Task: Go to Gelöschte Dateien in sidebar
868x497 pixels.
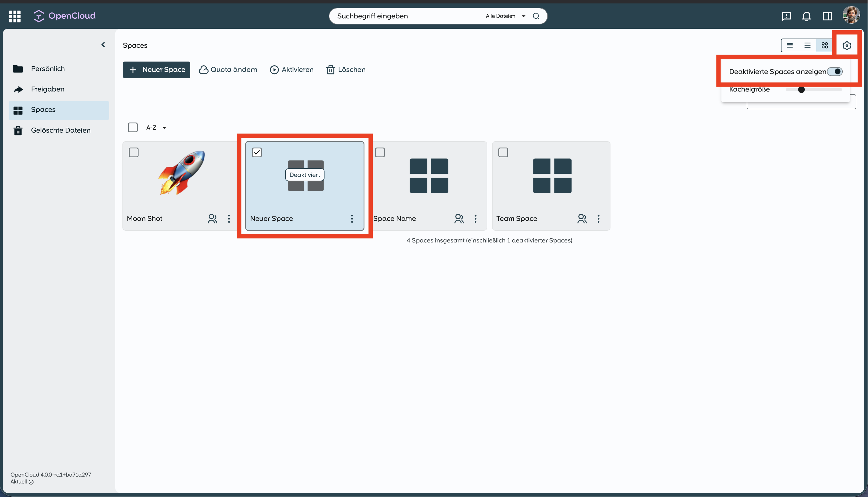Action: tap(60, 130)
